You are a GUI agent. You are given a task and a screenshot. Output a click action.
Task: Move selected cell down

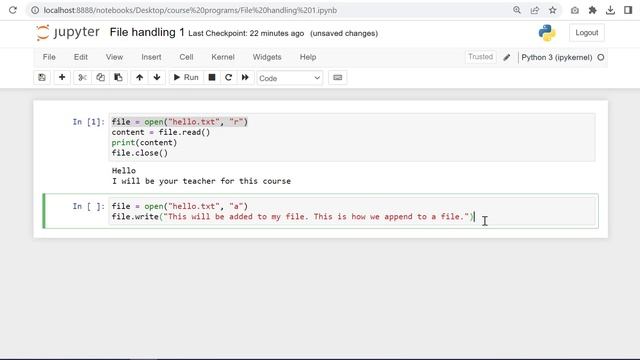coord(157,78)
